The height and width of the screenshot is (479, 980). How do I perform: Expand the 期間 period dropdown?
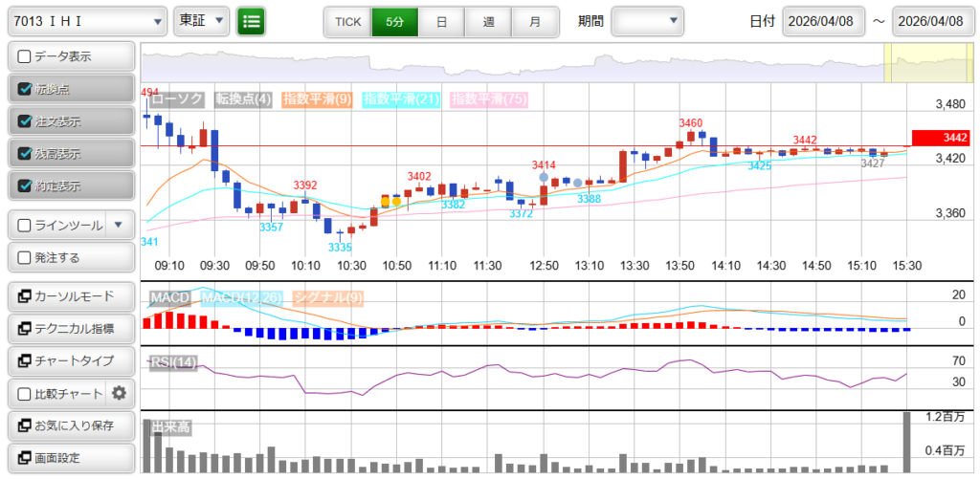(x=647, y=21)
